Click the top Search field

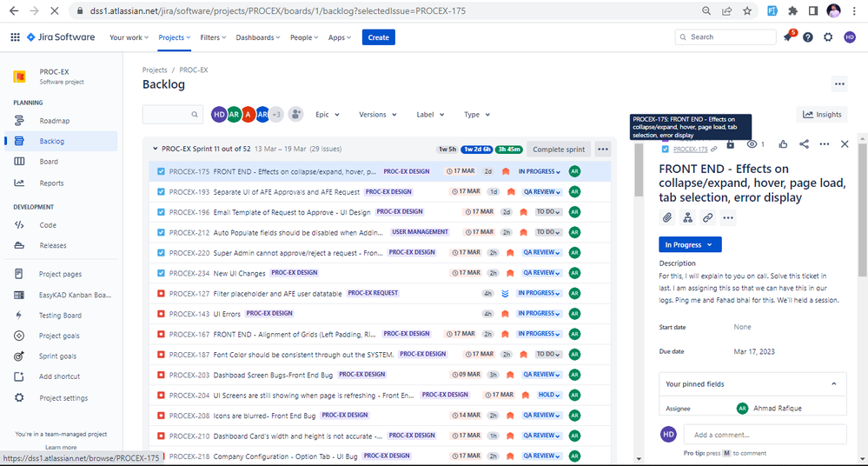pyautogui.click(x=726, y=37)
